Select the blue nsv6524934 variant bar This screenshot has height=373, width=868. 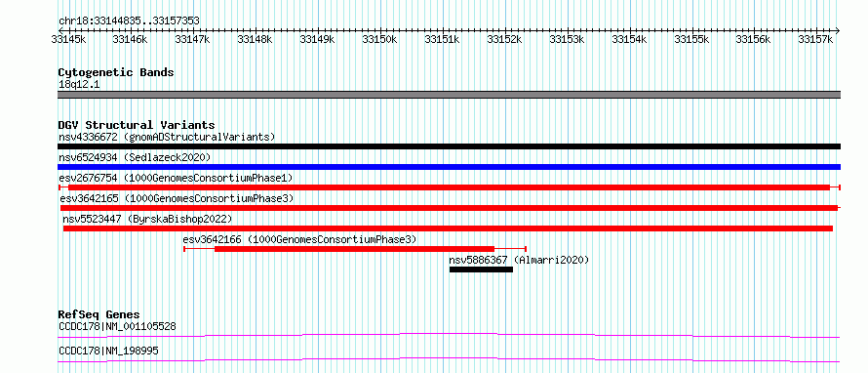click(449, 167)
